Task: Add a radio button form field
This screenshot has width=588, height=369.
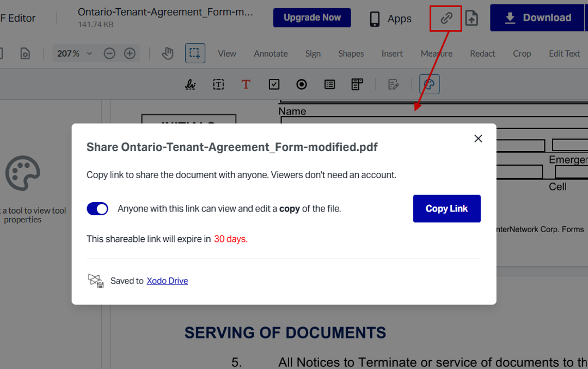Action: pyautogui.click(x=302, y=84)
